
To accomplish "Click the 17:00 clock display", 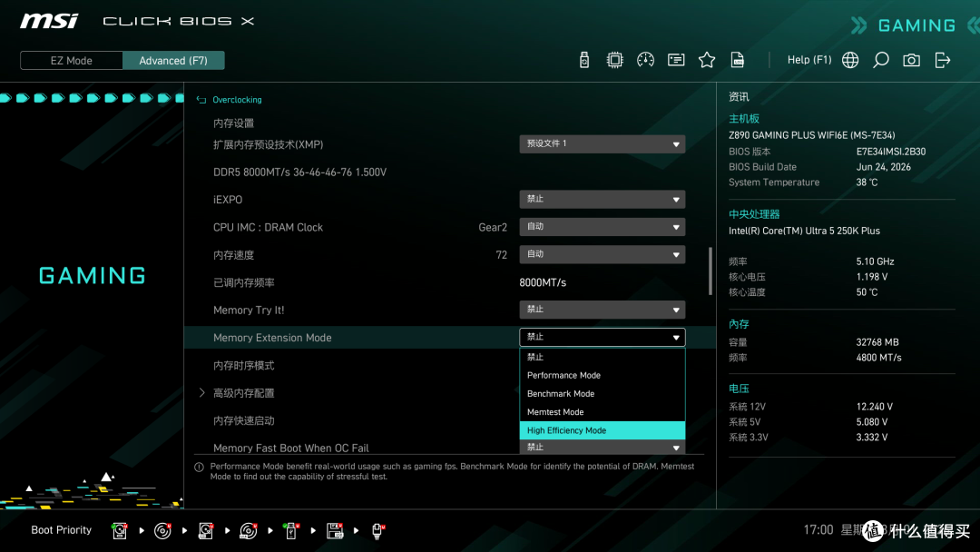I will point(818,530).
